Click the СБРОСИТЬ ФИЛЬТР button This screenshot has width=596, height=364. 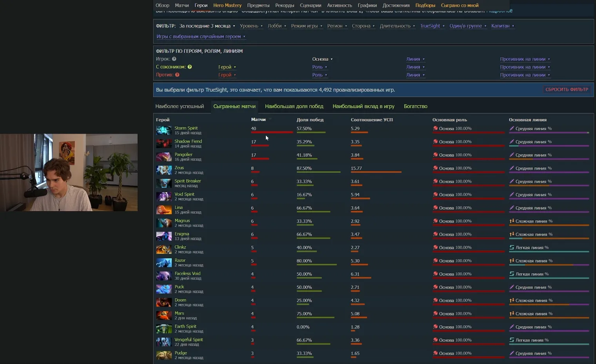pyautogui.click(x=567, y=89)
